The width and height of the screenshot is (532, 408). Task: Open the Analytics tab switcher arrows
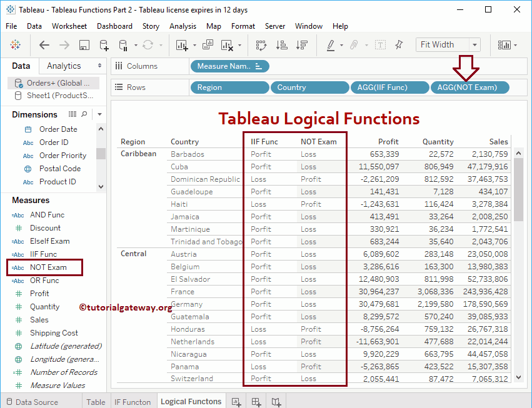pyautogui.click(x=99, y=66)
